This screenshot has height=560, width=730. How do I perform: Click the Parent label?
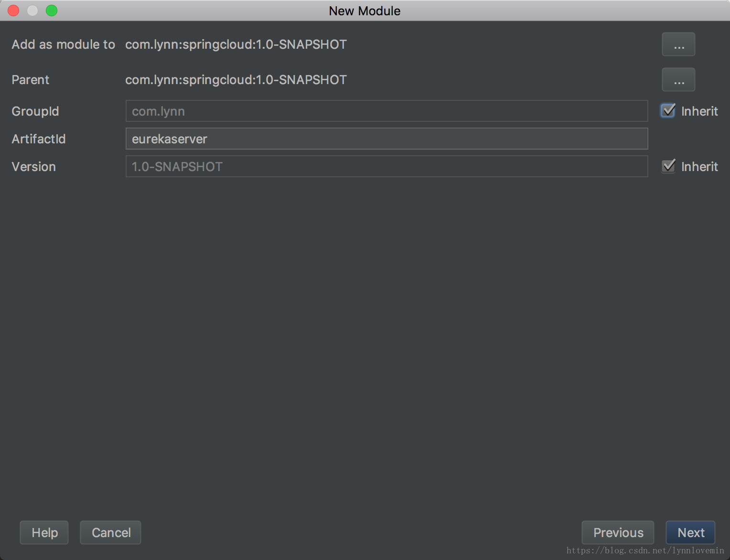click(x=31, y=80)
